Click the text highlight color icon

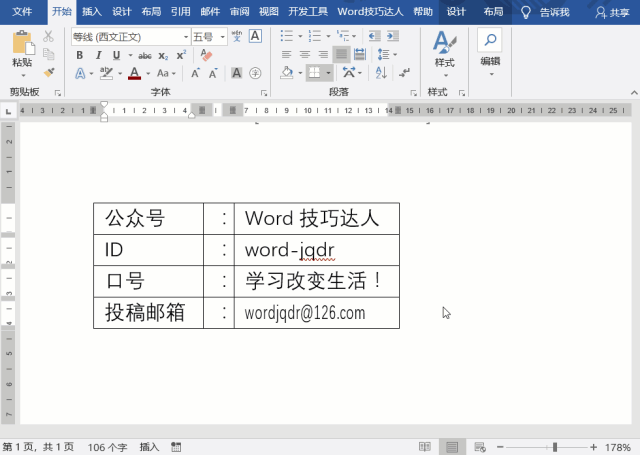pyautogui.click(x=107, y=73)
